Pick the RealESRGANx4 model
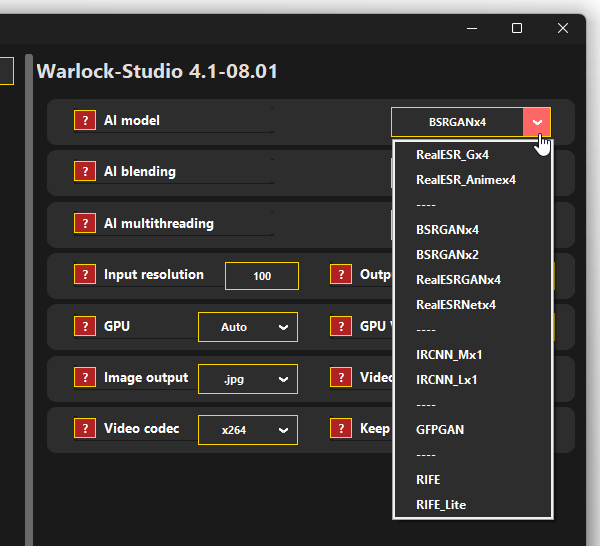The image size is (600, 546). click(x=458, y=279)
